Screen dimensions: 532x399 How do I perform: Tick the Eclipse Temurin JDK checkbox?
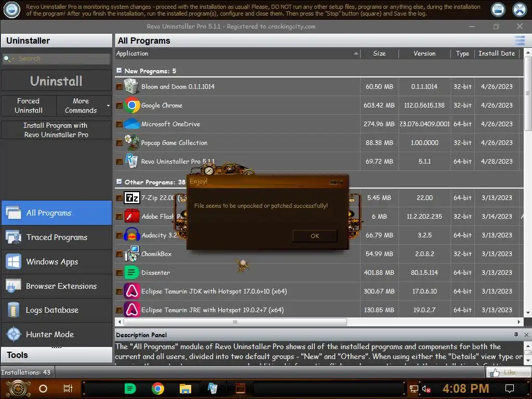point(119,291)
